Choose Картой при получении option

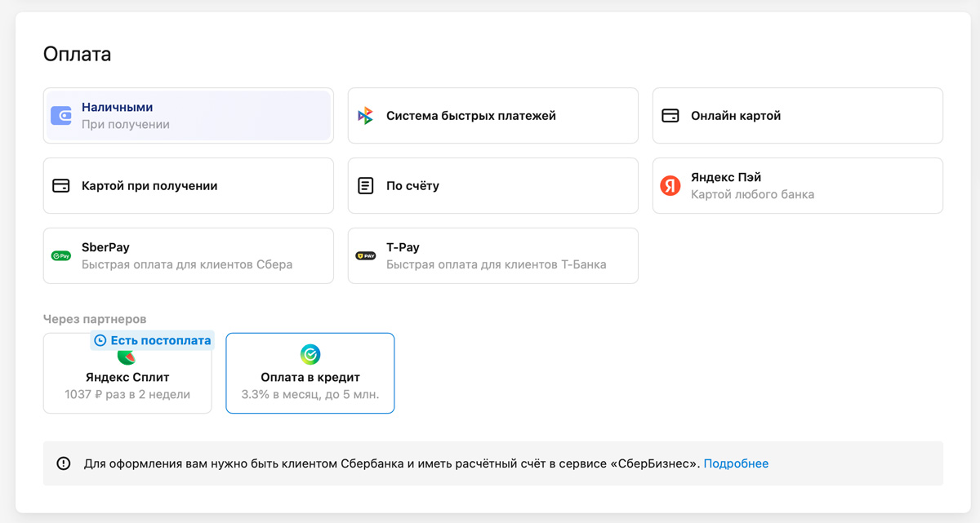pos(189,186)
